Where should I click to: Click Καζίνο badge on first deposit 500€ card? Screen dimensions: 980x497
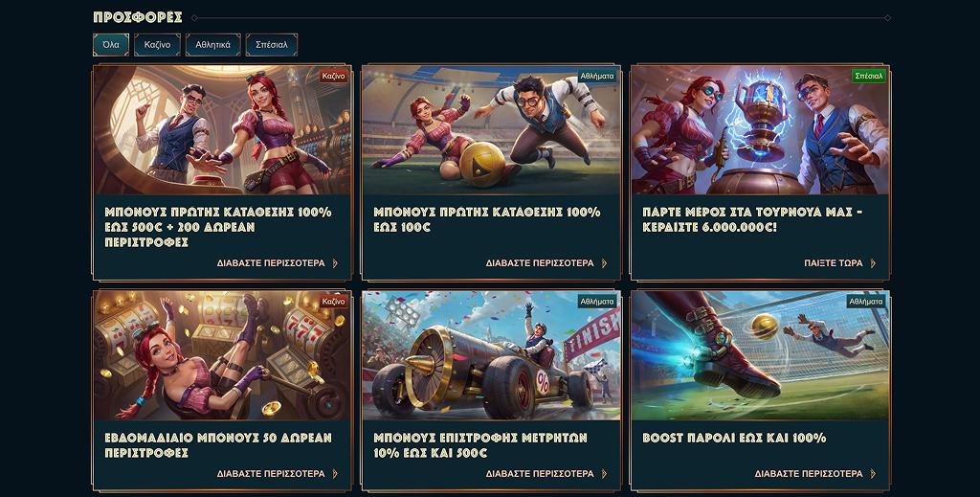click(333, 76)
